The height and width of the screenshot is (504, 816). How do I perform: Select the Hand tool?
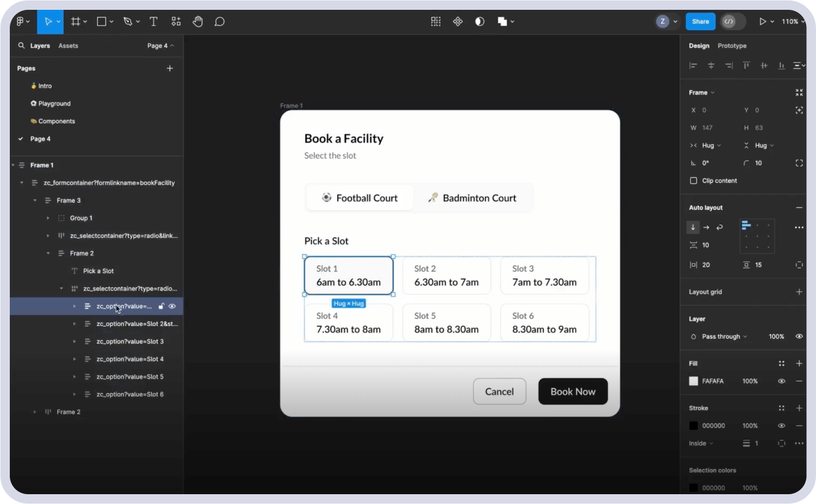[197, 21]
